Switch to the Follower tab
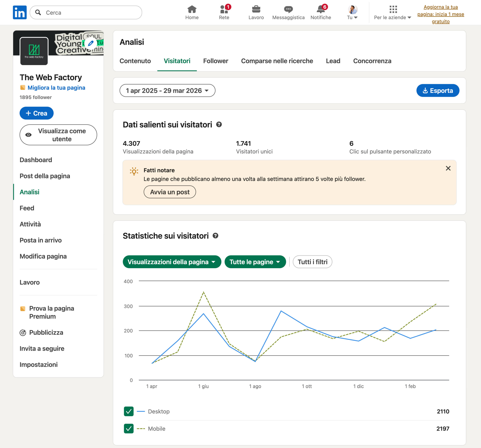The image size is (481, 448). click(x=215, y=61)
